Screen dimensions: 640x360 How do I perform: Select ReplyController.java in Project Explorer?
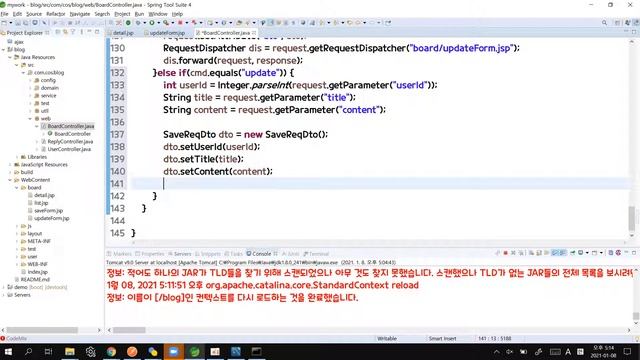click(70, 142)
